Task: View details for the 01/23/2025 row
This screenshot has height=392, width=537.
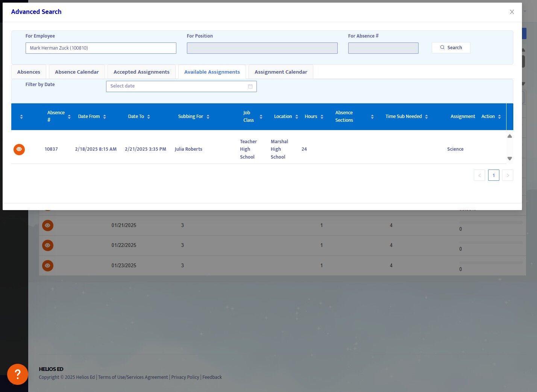Action: (x=47, y=265)
